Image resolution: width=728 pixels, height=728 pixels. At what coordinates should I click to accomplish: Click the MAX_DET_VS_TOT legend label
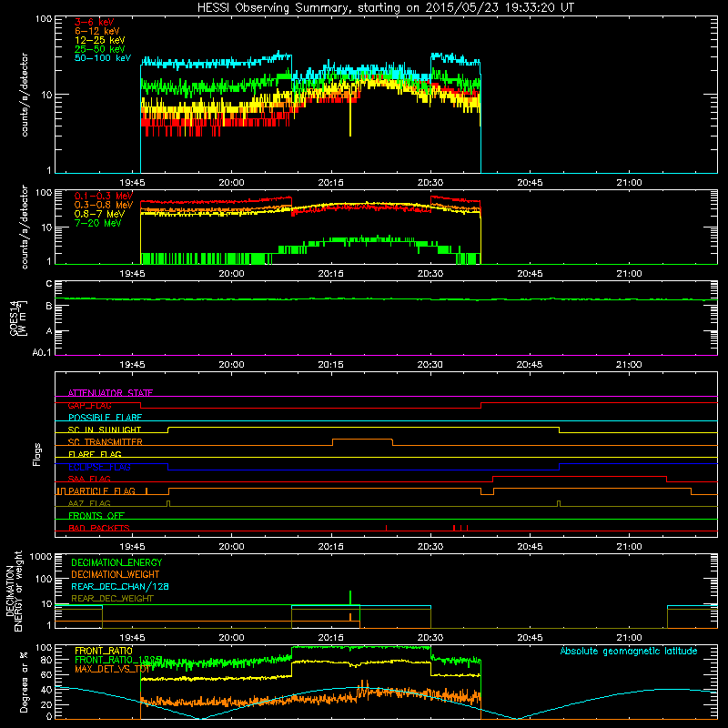tap(112, 669)
